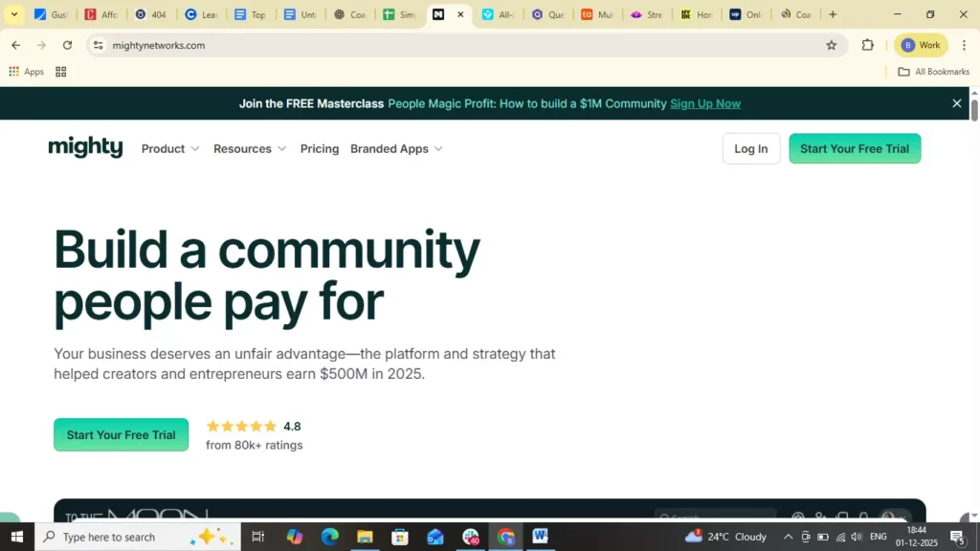980x551 pixels.
Task: Dismiss the Masterclass announcement banner
Action: 956,103
